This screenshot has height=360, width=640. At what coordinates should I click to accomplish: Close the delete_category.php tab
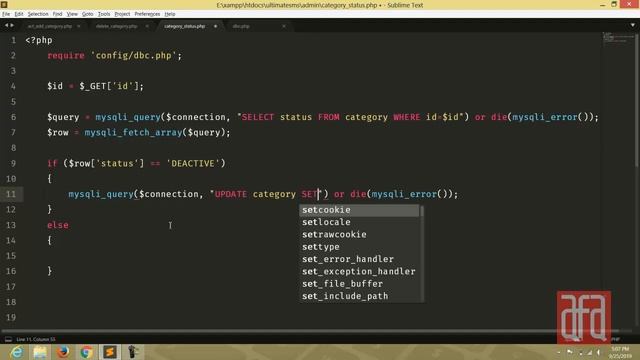147,26
